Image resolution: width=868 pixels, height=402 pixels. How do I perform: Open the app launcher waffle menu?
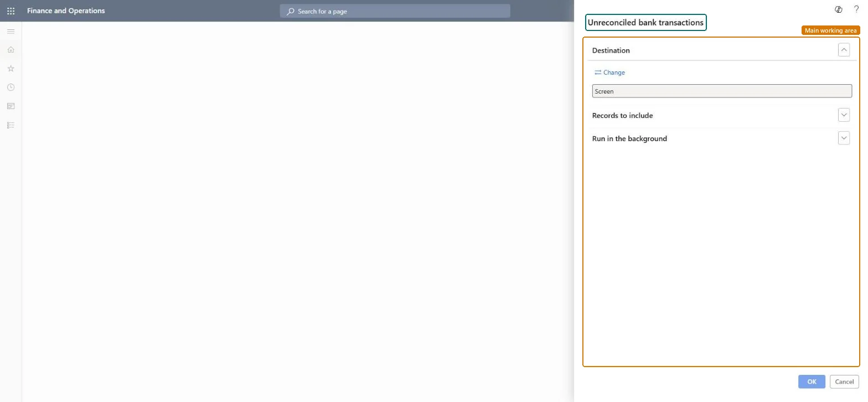(11, 11)
